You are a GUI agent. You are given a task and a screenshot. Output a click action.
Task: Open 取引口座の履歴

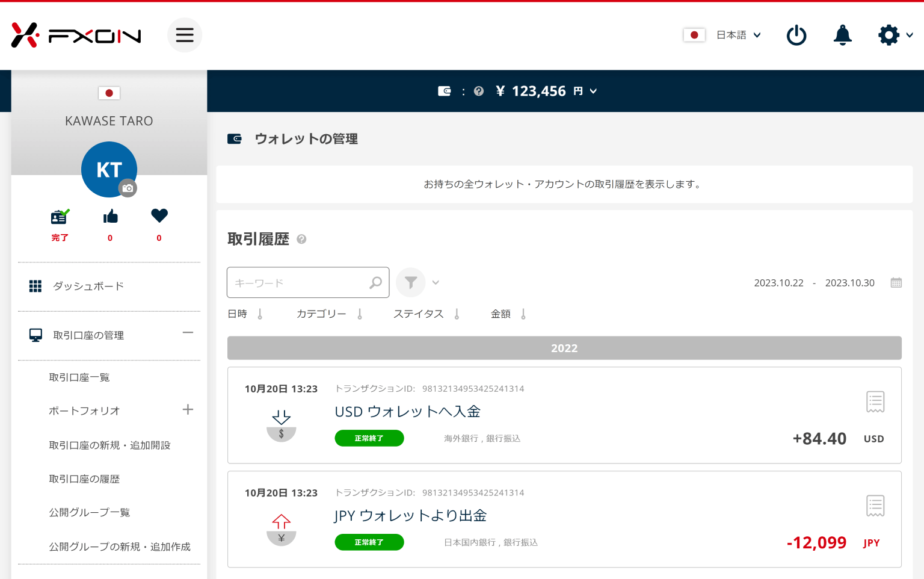84,478
